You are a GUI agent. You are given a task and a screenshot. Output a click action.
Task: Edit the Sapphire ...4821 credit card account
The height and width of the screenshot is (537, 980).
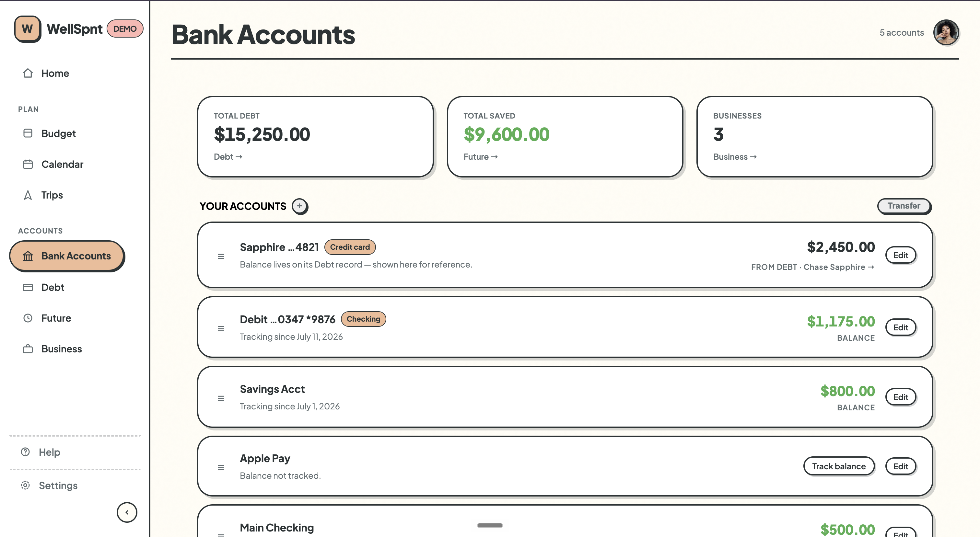point(901,255)
